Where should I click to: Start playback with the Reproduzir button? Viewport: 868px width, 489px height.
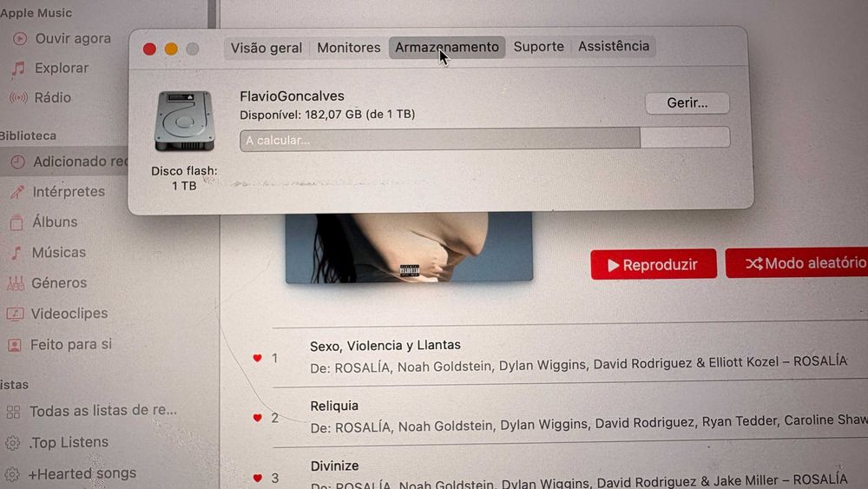(x=654, y=265)
